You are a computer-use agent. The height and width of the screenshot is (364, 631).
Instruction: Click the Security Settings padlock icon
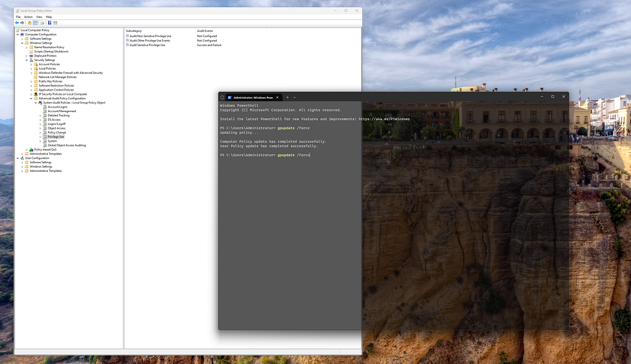[31, 60]
